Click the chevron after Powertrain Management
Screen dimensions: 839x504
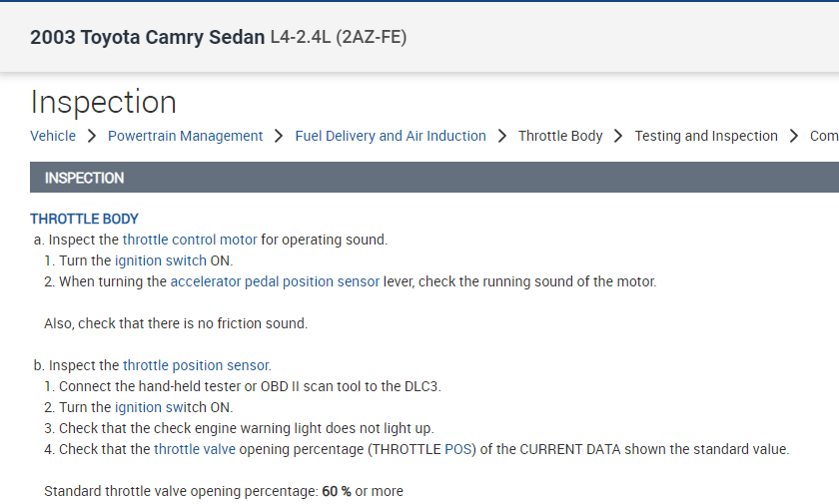[280, 136]
